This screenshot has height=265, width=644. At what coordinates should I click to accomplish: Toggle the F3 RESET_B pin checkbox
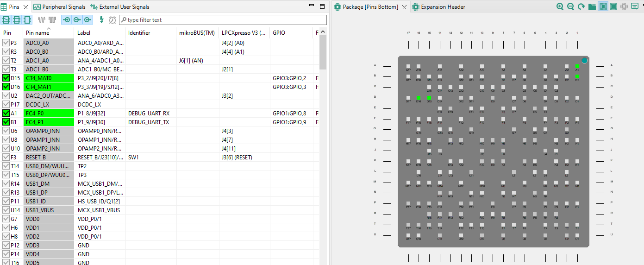(x=6, y=158)
